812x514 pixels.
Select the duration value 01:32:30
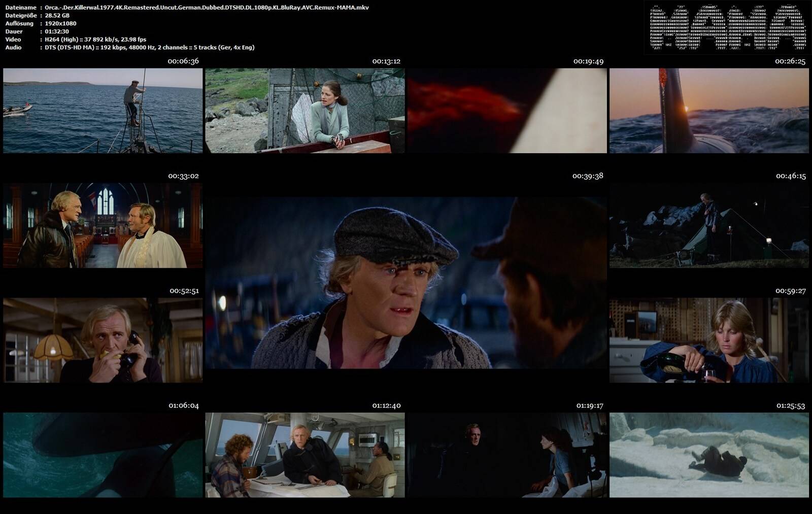[x=57, y=31]
